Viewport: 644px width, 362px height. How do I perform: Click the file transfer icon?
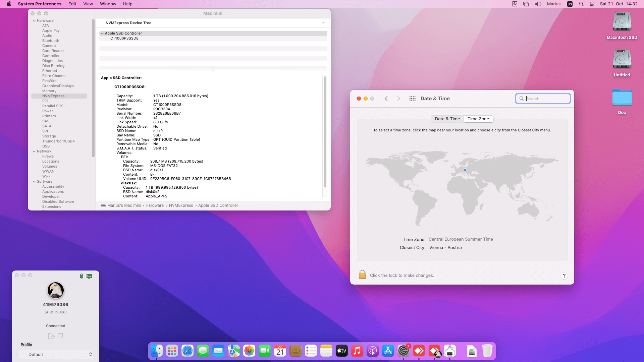point(51,336)
